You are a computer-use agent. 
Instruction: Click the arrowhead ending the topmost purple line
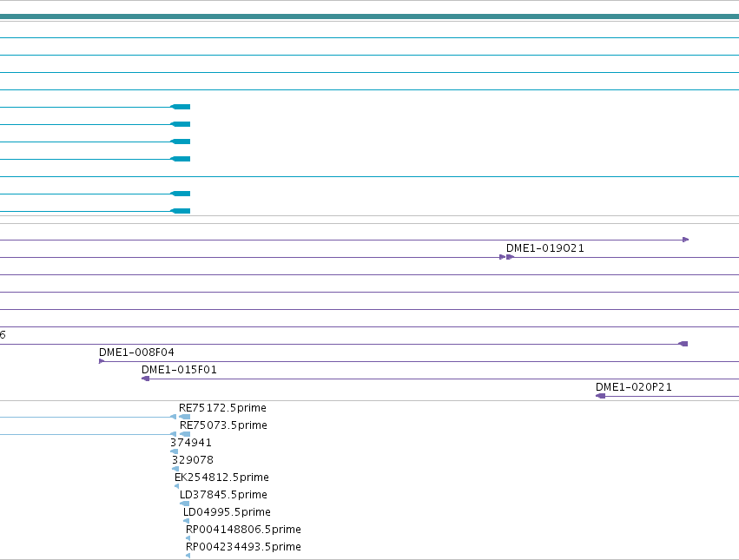click(686, 240)
